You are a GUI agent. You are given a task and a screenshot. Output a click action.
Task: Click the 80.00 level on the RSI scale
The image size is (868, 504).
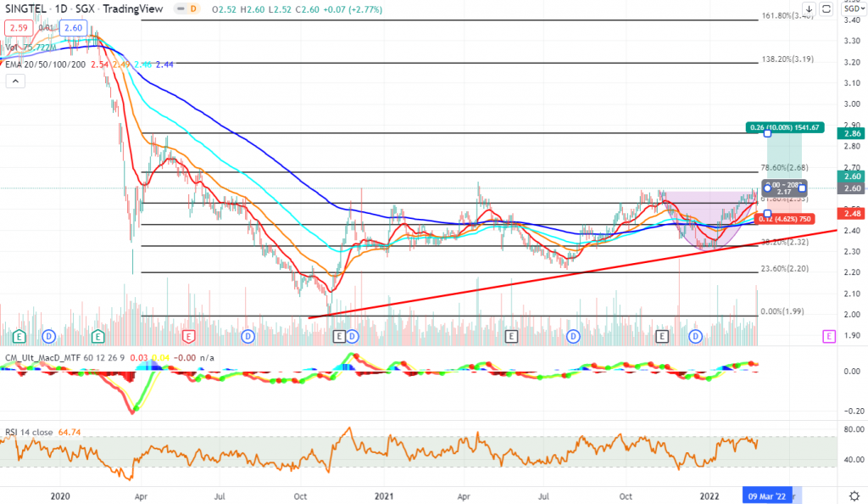tap(853, 429)
